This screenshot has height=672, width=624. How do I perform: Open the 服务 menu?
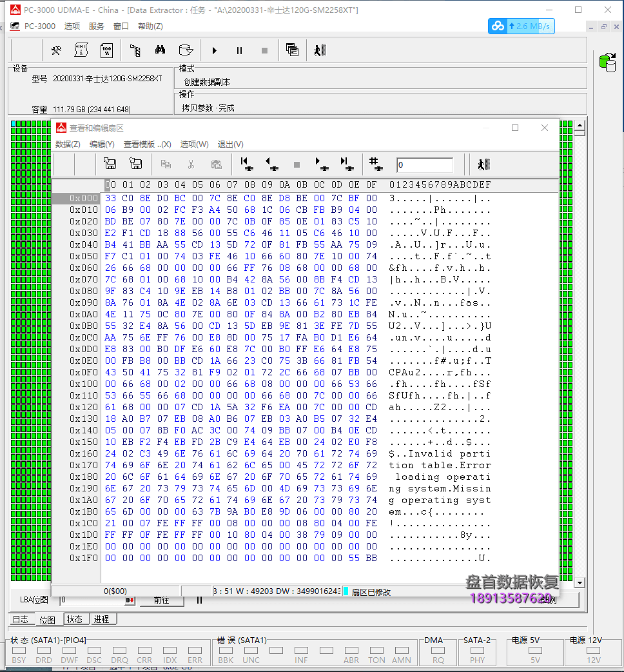[96, 26]
